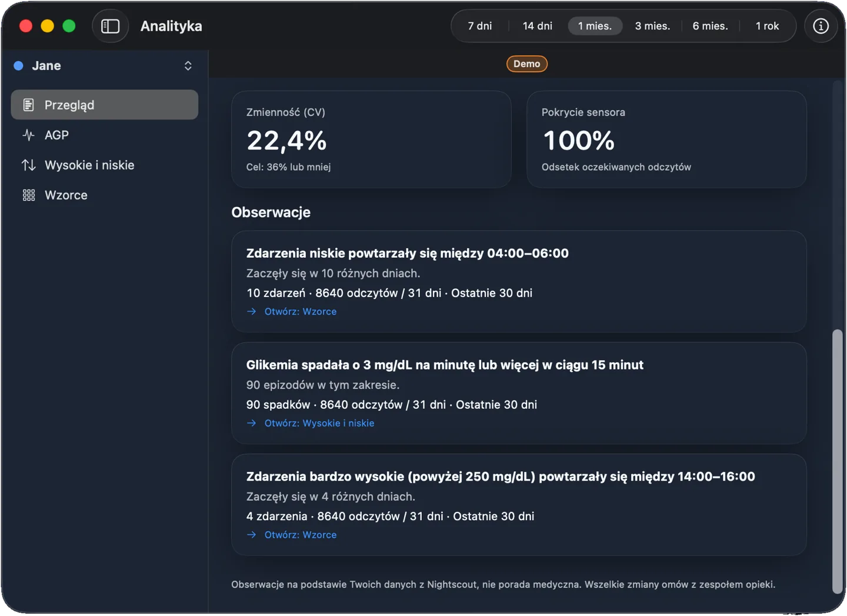The width and height of the screenshot is (847, 616).
Task: Click 'Odsetek oczekiwanych odczytów' text
Action: (616, 167)
